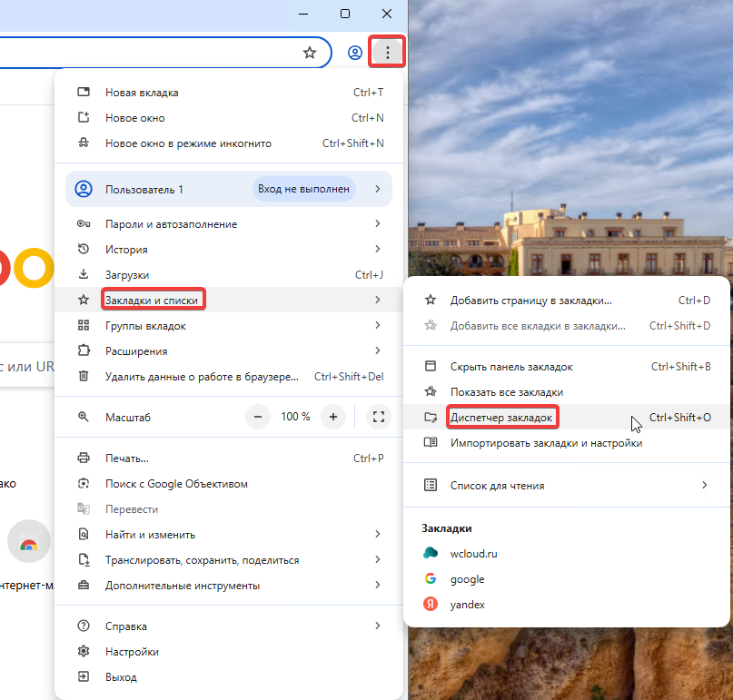
Task: Open 'Настройки' from the menu
Action: point(132,651)
